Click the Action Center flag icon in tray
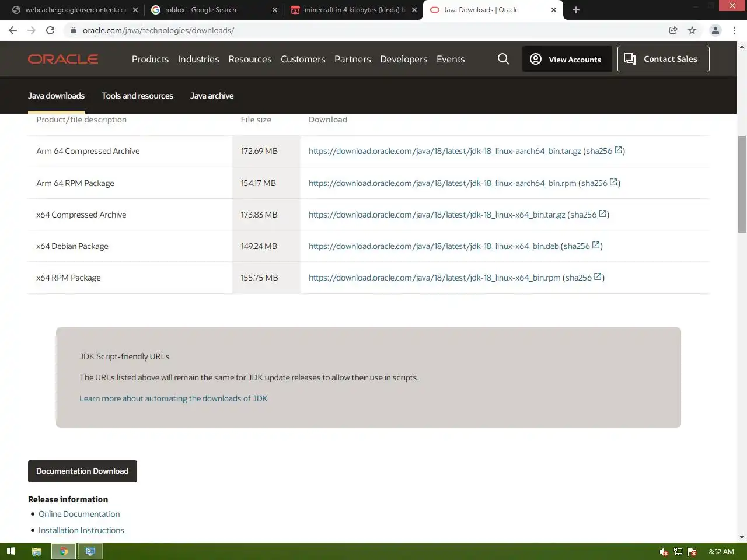Viewport: 747px width, 560px height. point(692,552)
